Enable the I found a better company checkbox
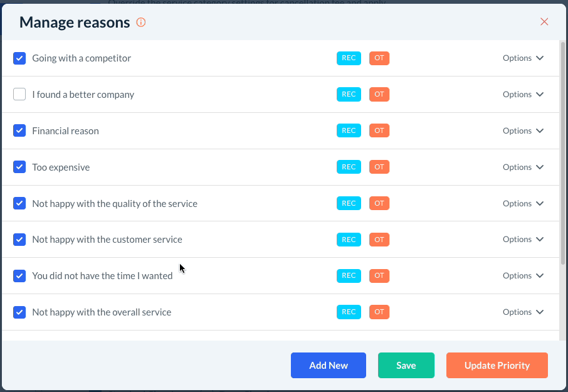This screenshot has height=392, width=568. [x=19, y=95]
